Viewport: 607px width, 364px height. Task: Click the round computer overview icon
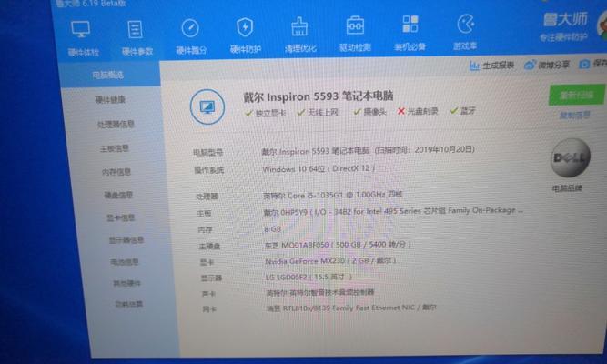click(207, 106)
